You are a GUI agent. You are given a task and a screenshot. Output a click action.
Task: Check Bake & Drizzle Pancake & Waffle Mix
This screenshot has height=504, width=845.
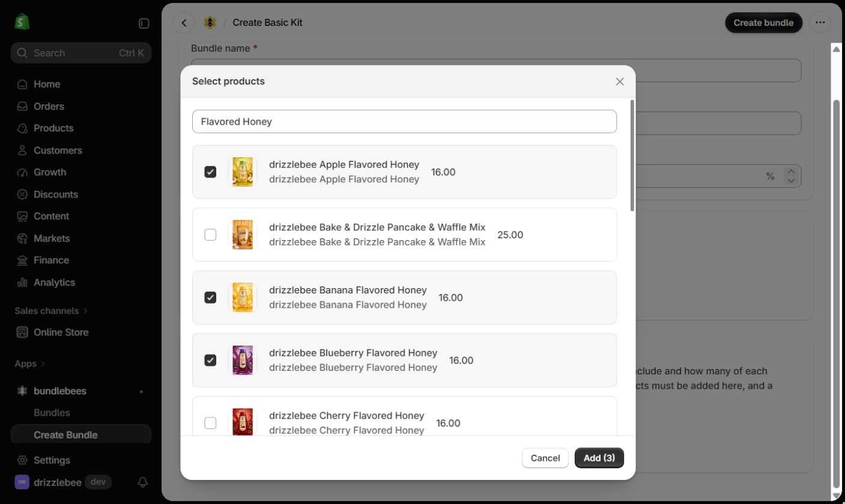pos(210,235)
